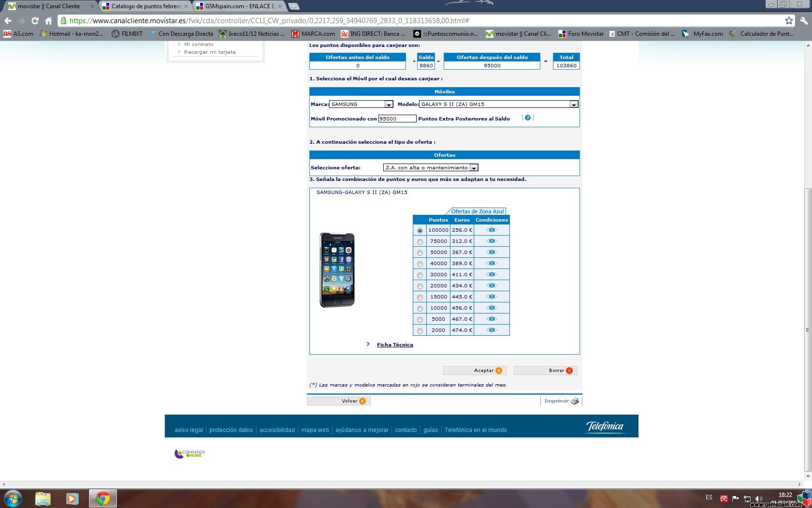Bookmark page with star icon
The image size is (812, 508).
pos(789,20)
